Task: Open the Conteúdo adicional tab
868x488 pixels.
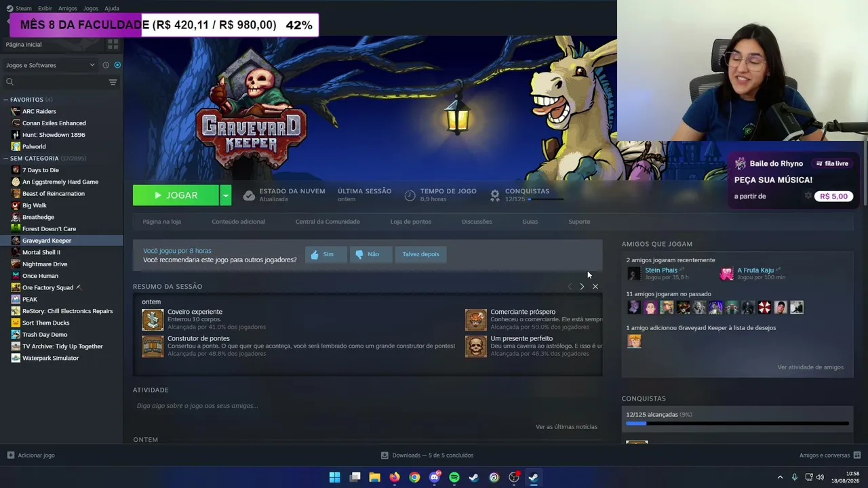Action: pyautogui.click(x=238, y=222)
